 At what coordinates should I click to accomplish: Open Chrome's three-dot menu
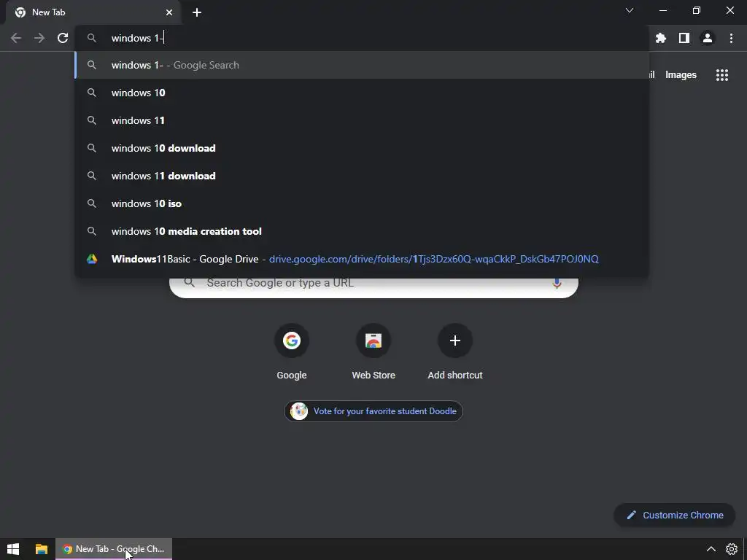[731, 38]
